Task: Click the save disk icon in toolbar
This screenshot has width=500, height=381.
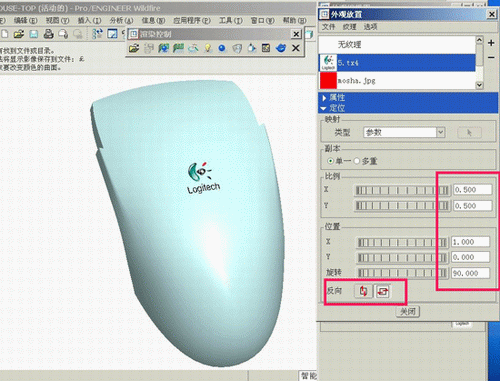Action: 34,34
